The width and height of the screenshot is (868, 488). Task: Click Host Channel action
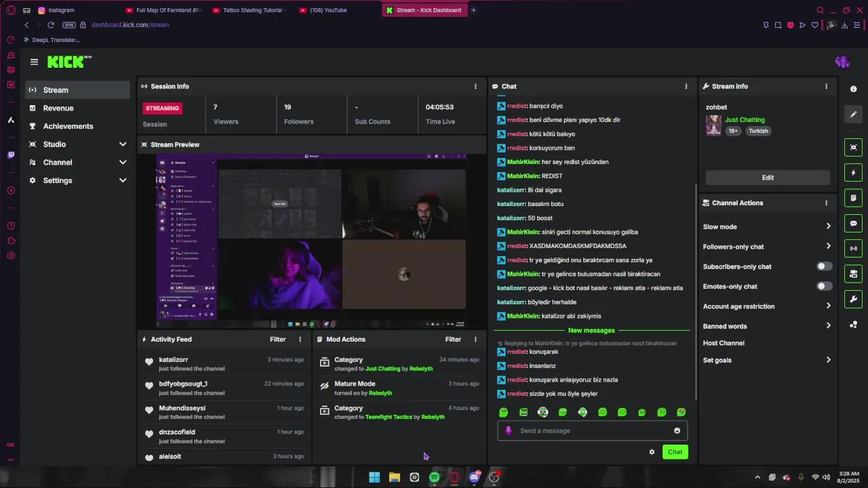click(x=724, y=343)
